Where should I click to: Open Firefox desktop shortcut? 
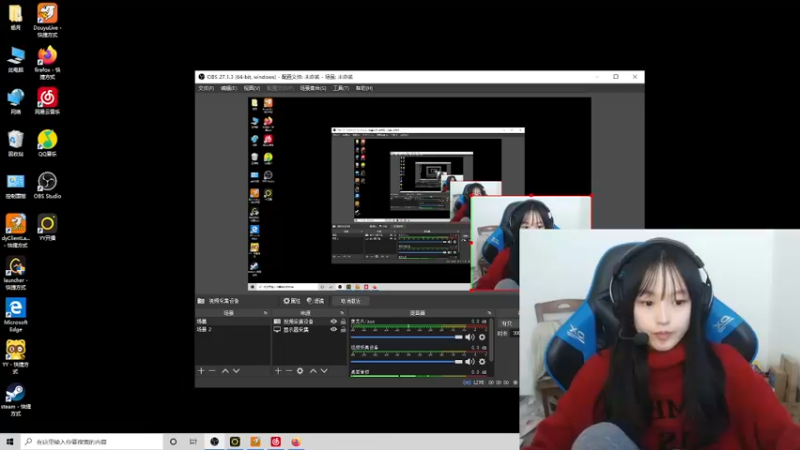tap(47, 63)
